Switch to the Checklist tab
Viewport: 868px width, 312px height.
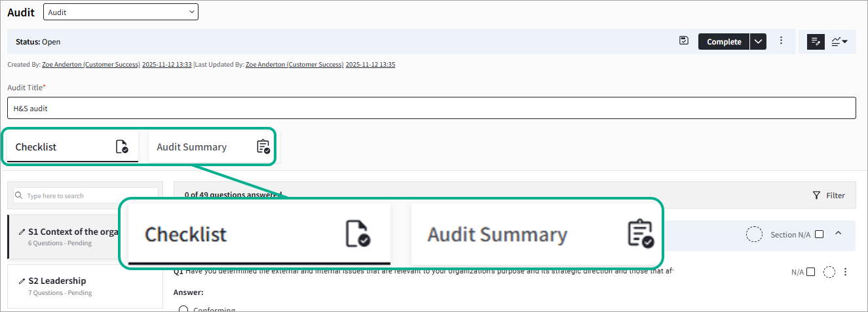coord(71,147)
